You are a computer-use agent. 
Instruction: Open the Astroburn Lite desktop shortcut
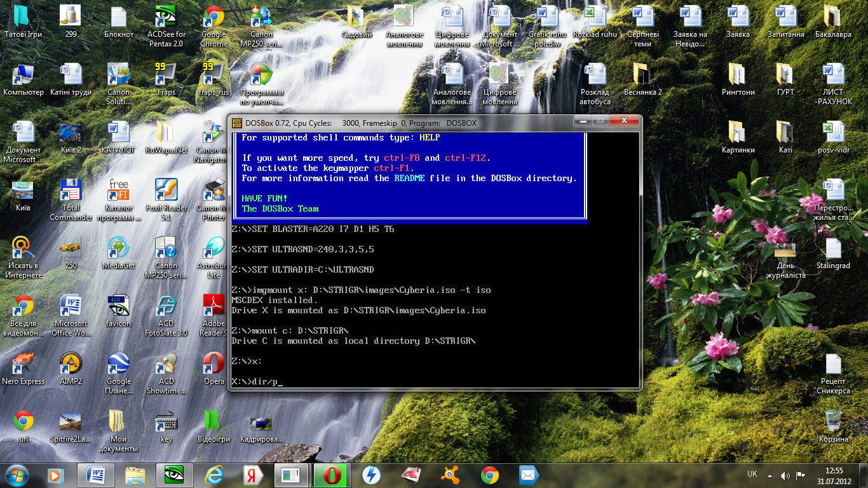(x=214, y=258)
